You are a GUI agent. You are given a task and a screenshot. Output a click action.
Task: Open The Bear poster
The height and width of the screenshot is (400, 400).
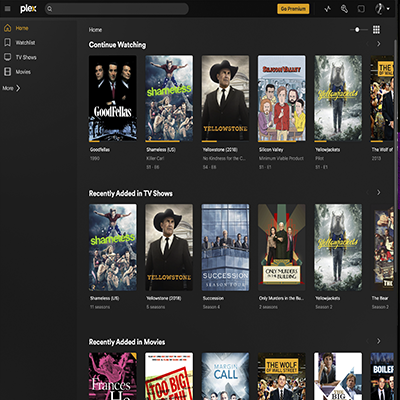(x=382, y=247)
